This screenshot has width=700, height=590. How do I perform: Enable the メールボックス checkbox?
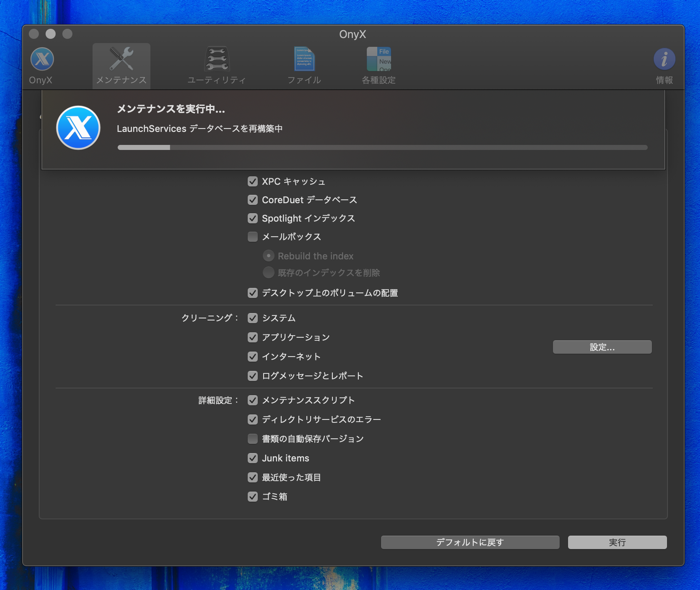tap(253, 237)
